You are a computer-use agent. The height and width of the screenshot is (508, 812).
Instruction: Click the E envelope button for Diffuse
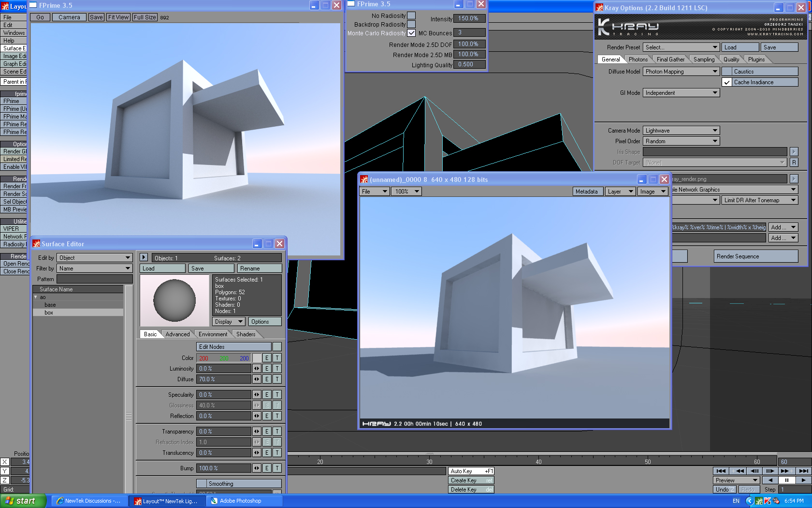[267, 379]
